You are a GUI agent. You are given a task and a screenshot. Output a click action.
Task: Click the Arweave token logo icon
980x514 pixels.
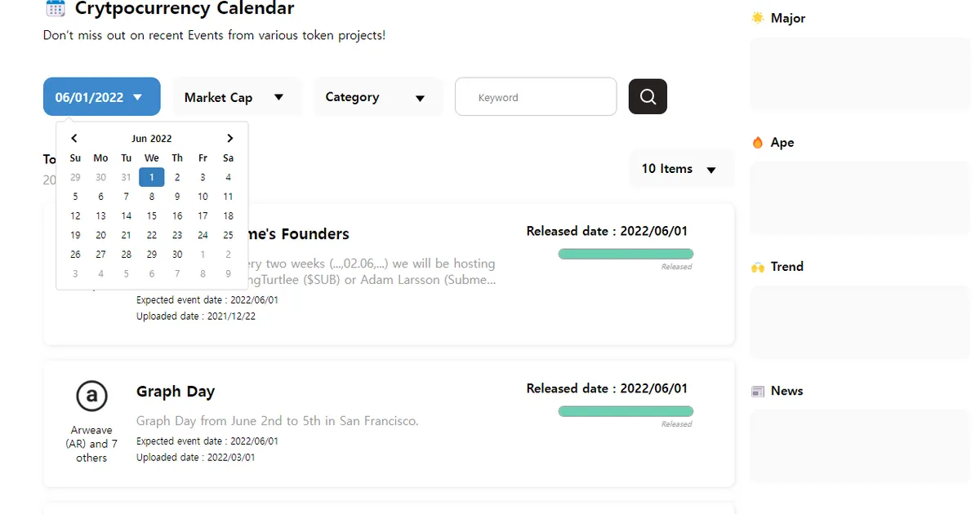point(91,397)
